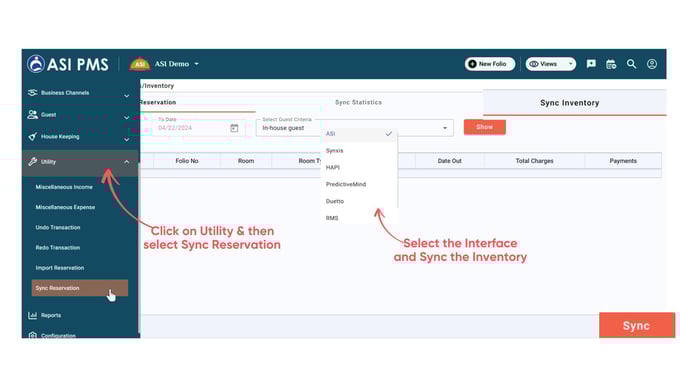Open the Select Guest Criteria dropdown arrow
Image resolution: width=688 pixels, height=387 pixels.
click(445, 128)
